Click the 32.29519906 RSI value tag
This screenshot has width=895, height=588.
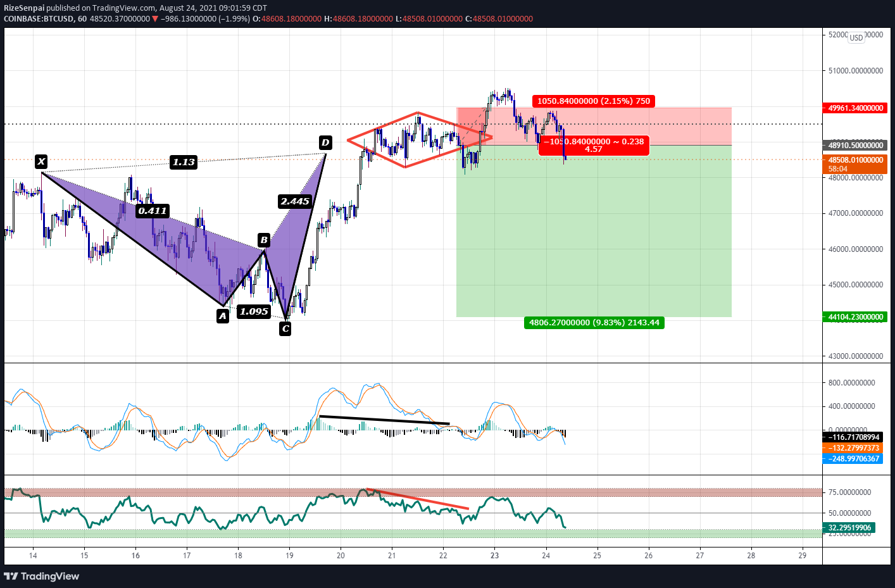pyautogui.click(x=849, y=527)
